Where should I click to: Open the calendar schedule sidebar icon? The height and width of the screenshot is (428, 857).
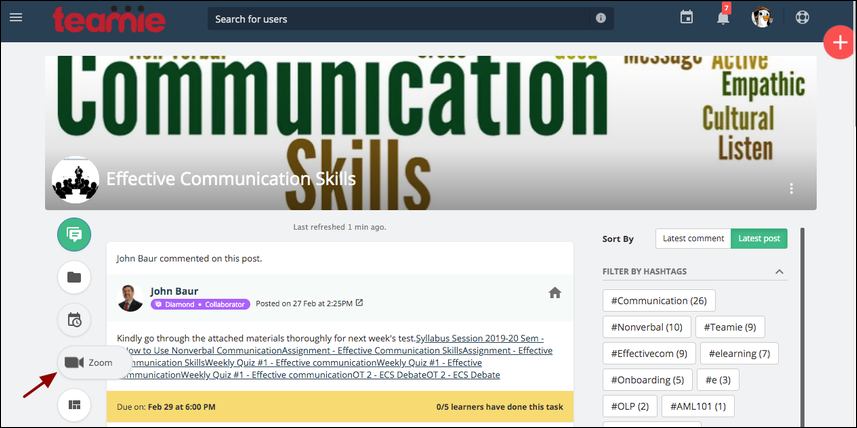[74, 320]
